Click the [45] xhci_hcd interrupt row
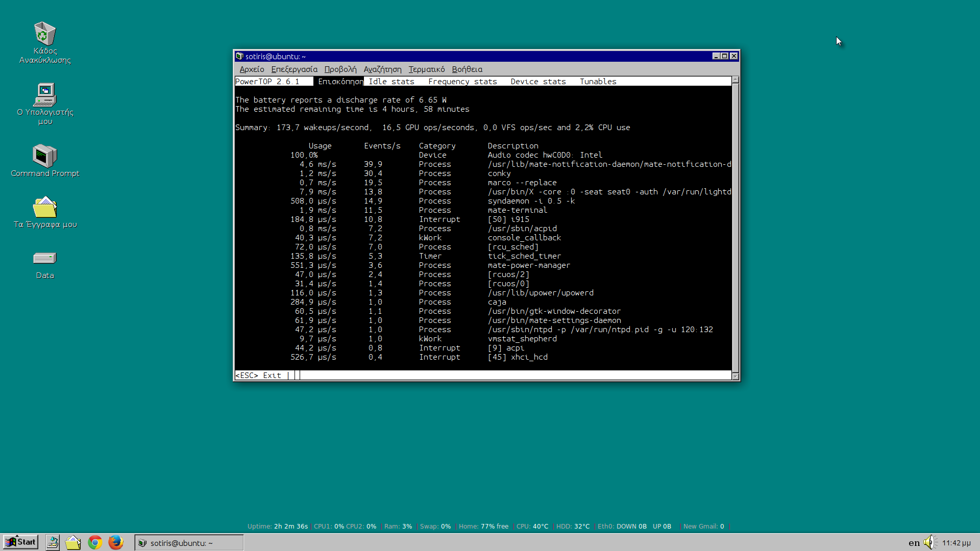The width and height of the screenshot is (980, 551). pyautogui.click(x=483, y=357)
